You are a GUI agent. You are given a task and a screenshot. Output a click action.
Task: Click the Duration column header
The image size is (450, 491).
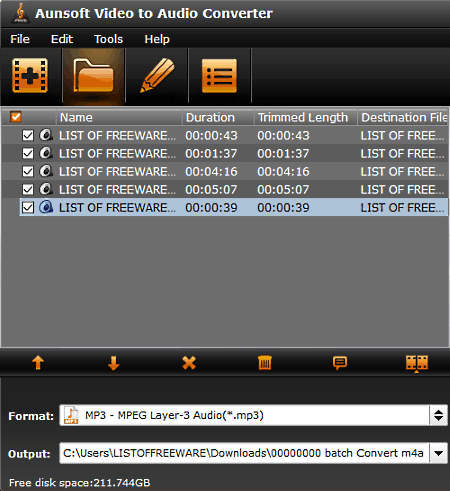218,117
